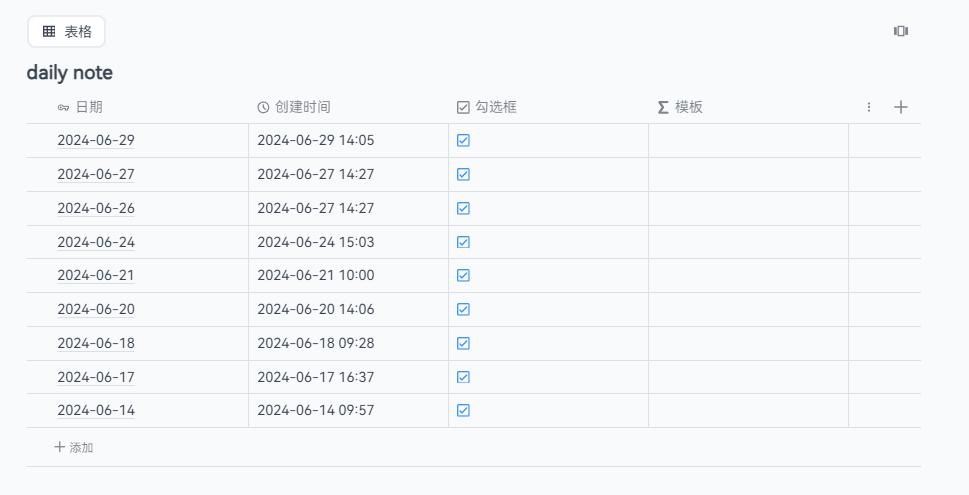Click the clock icon beside 创建时间 header
The width and height of the screenshot is (969, 495).
[x=263, y=107]
